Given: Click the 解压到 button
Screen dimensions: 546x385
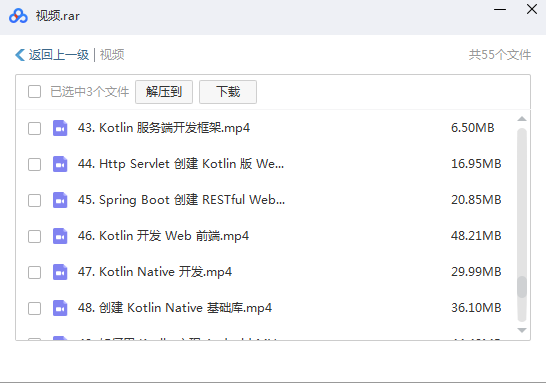Looking at the screenshot, I should 164,92.
